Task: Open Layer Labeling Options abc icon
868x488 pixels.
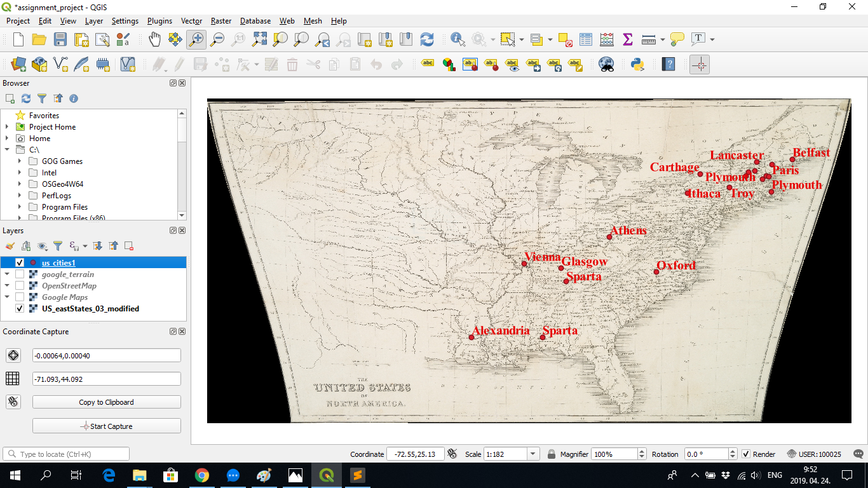Action: [x=428, y=64]
